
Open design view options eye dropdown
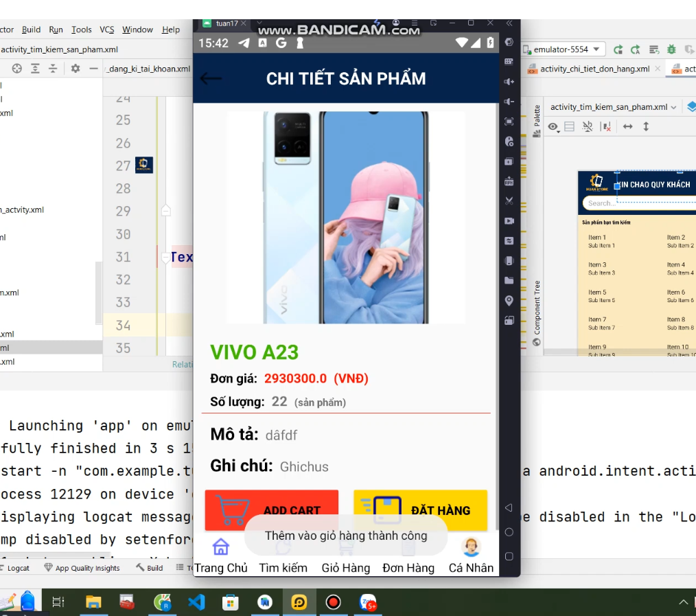pos(553,127)
